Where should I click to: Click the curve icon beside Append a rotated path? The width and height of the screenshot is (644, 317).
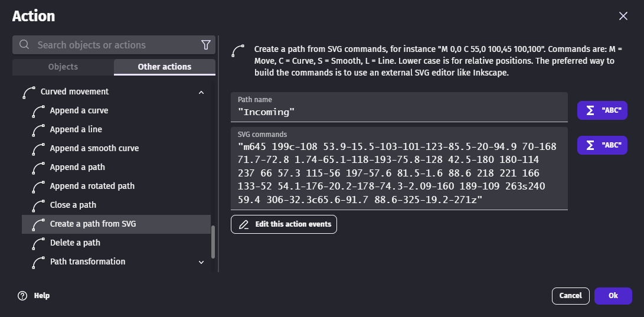[39, 187]
